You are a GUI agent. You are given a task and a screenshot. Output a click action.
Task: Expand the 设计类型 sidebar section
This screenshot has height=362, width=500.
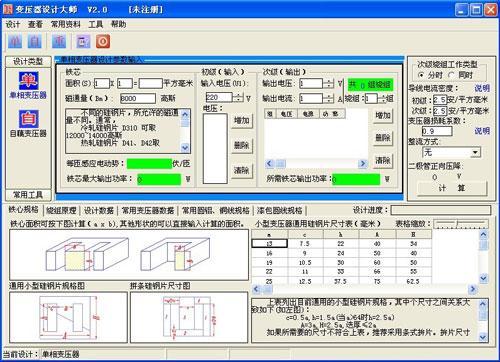tap(28, 62)
